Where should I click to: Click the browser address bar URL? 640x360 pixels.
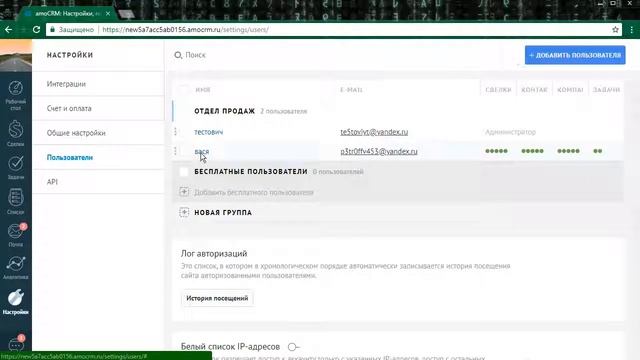185,29
